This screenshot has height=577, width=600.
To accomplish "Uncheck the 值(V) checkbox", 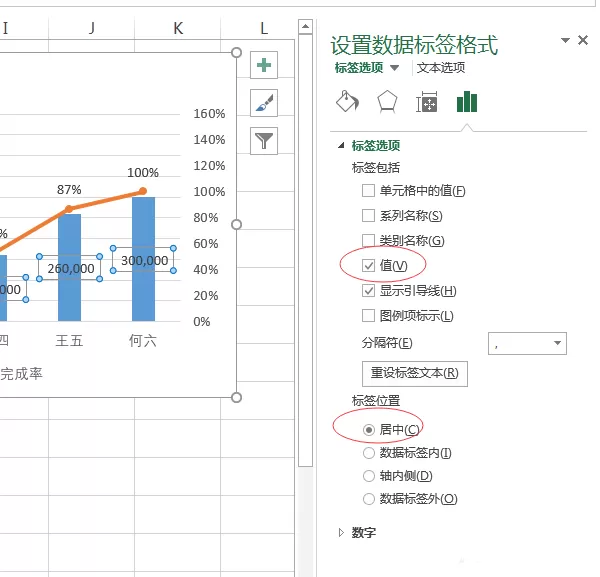I will point(368,266).
